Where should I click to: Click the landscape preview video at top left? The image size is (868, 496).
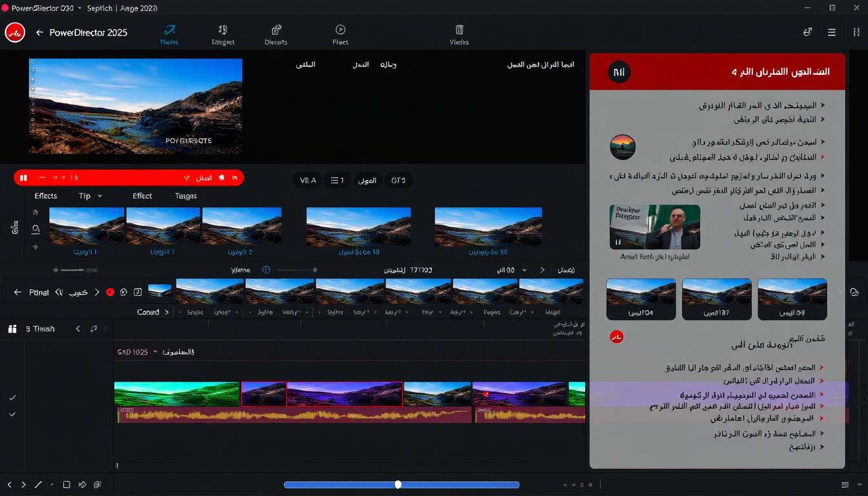point(136,106)
